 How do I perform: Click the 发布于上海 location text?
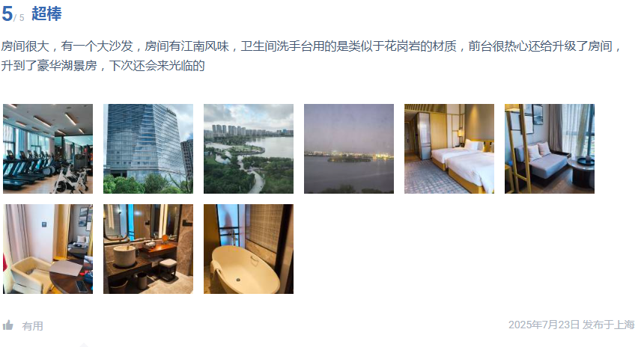[609, 325]
